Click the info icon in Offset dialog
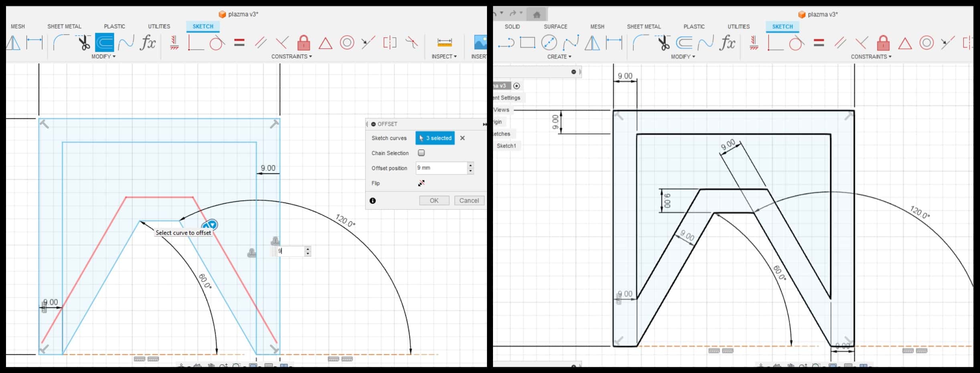 coord(373,201)
